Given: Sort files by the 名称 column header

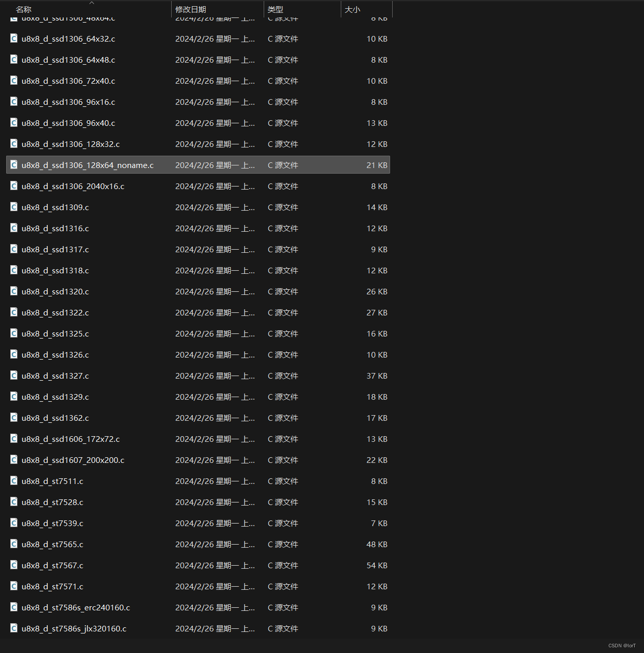Looking at the screenshot, I should tap(24, 9).
